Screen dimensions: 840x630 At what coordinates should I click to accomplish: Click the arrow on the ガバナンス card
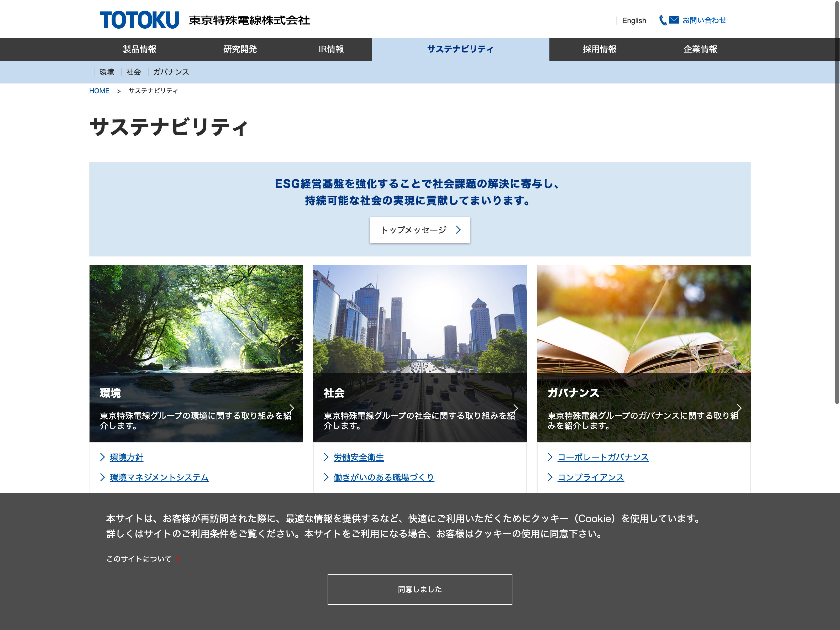(739, 408)
